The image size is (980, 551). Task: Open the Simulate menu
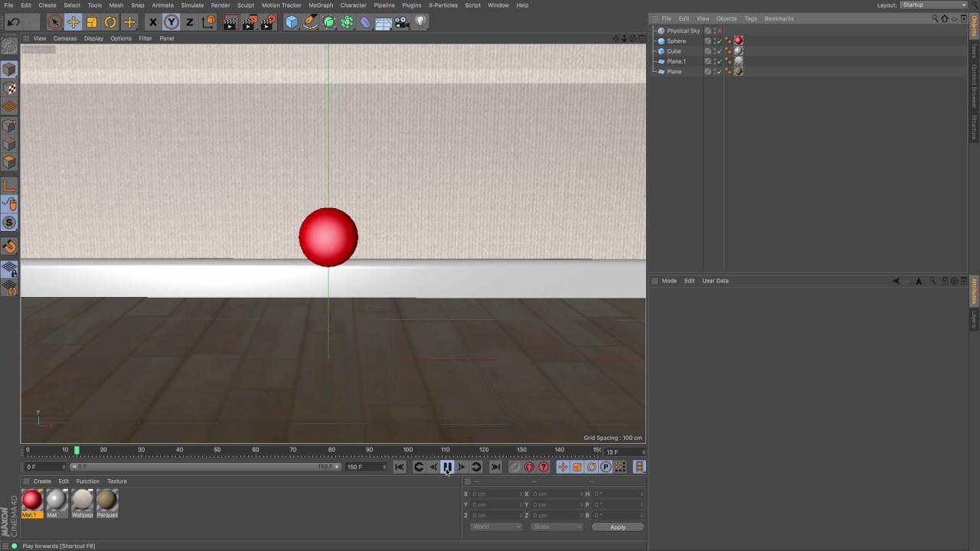click(192, 5)
